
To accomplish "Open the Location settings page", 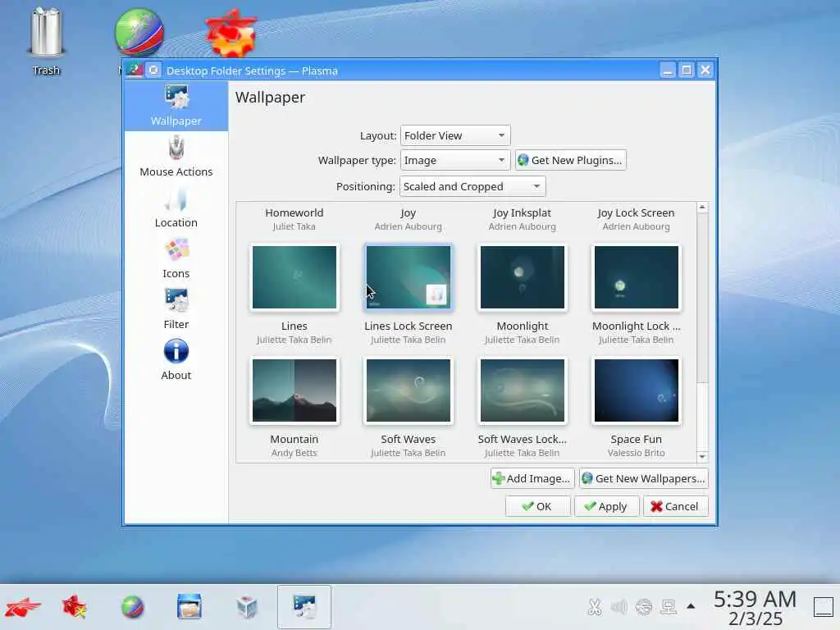I will [176, 208].
